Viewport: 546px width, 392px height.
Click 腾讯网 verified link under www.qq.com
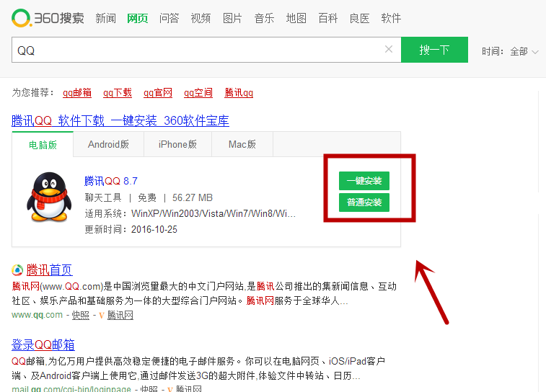pos(120,315)
